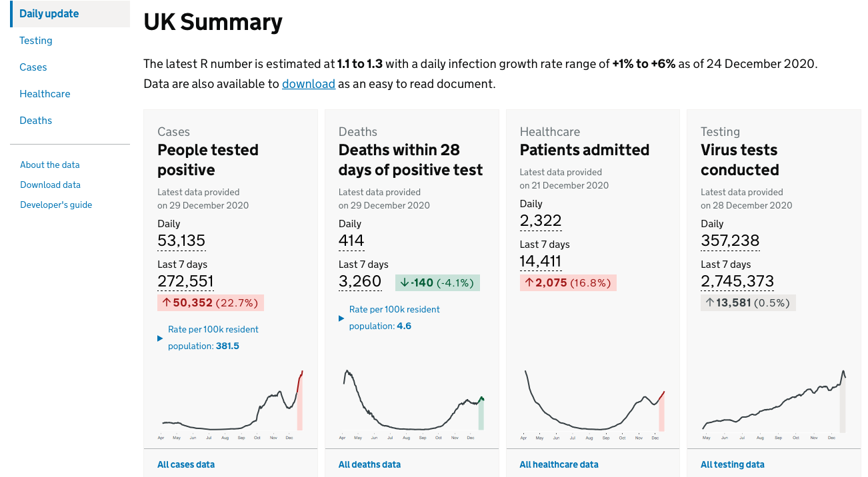This screenshot has width=868, height=477.
Task: Click the cases change badge 50,352 (22.7%)
Action: (211, 302)
